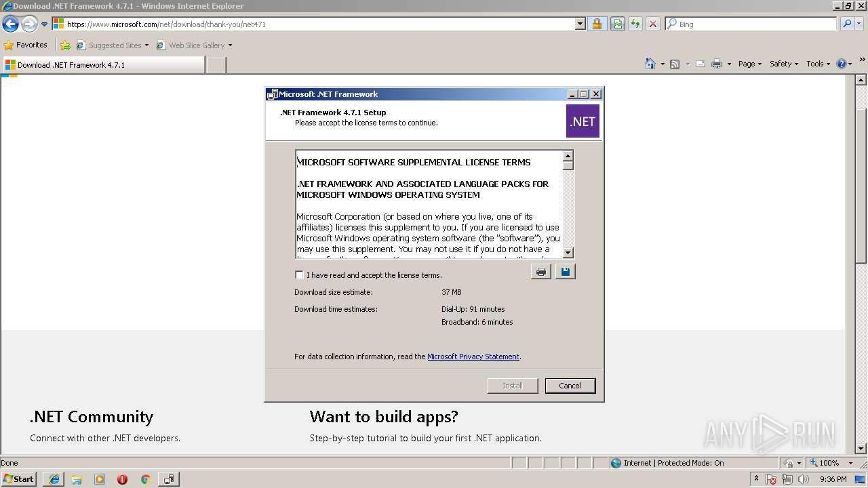This screenshot has width=868, height=488.
Task: Click the red Stop loading icon
Action: (x=652, y=24)
